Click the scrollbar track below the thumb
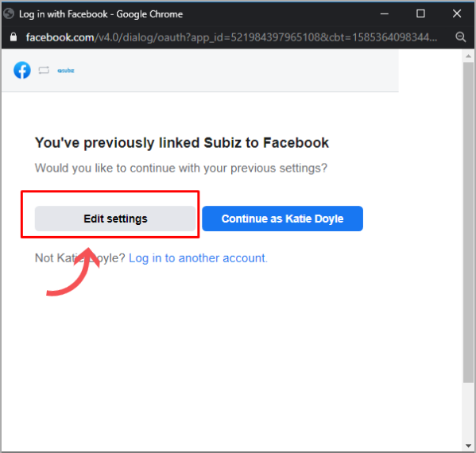476x453 pixels. [468, 412]
